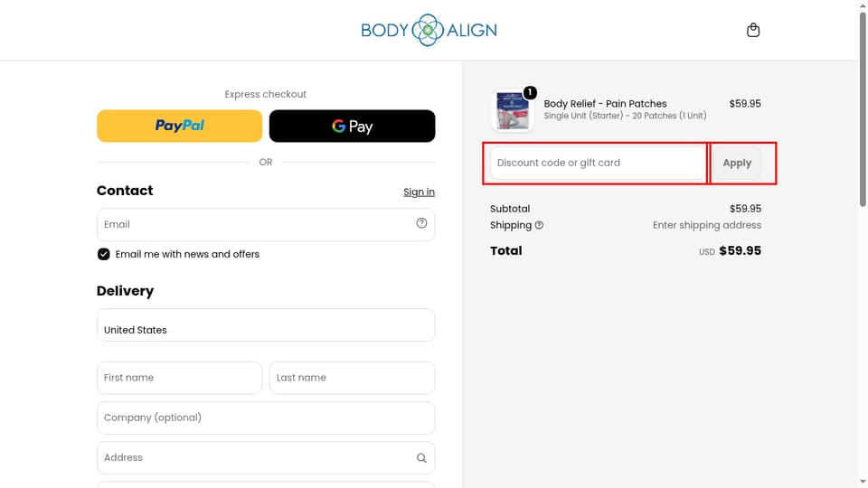
Task: Apply the discount code
Action: click(x=737, y=163)
